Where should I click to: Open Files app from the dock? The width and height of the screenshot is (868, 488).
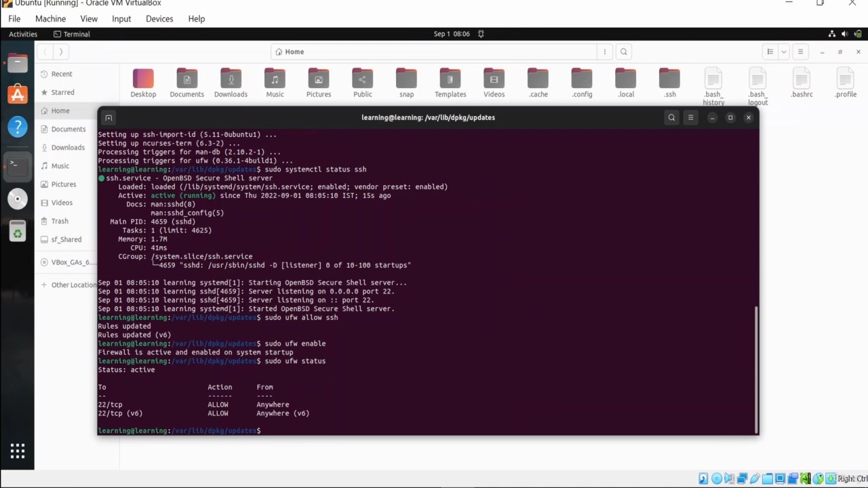click(x=18, y=64)
